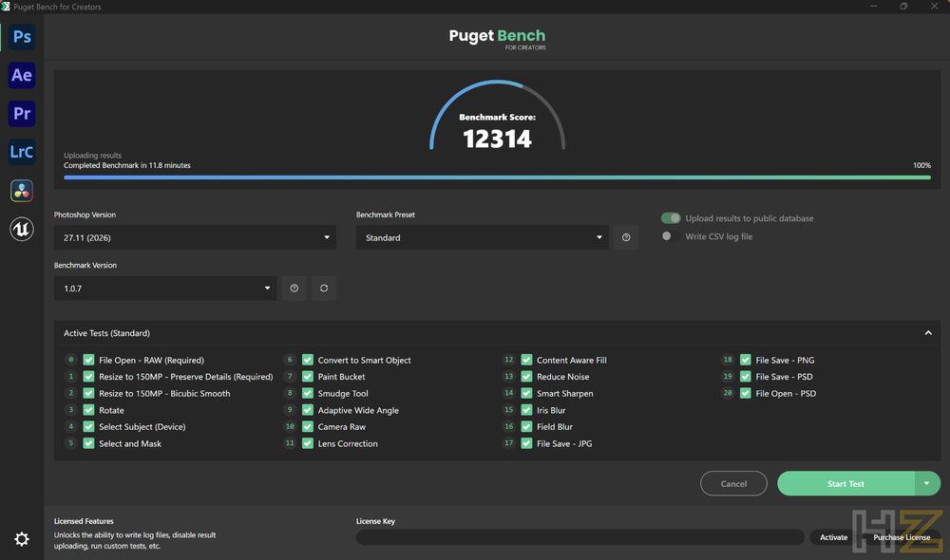950x560 pixels.
Task: Uncheck Resize to 150MP - Bicubic Smooth test
Action: [88, 394]
